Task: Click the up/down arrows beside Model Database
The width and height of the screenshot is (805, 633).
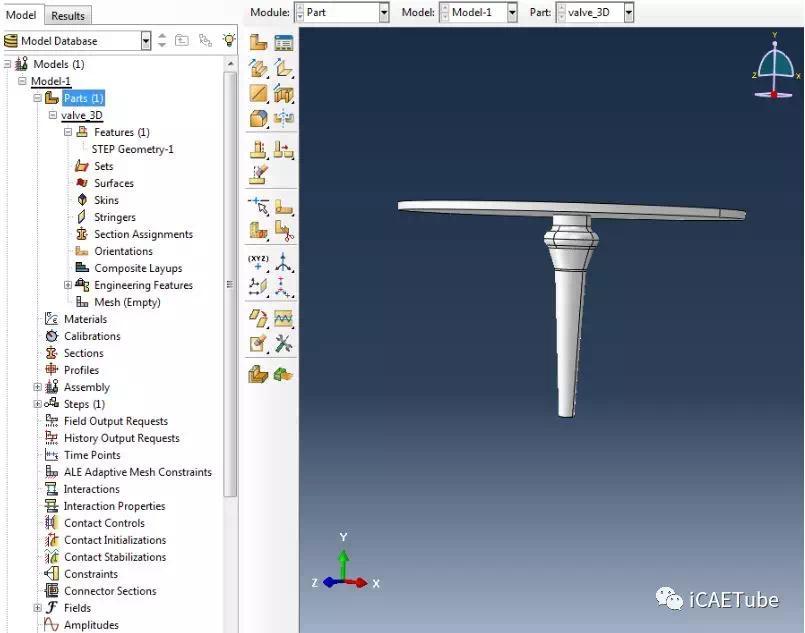Action: 162,40
